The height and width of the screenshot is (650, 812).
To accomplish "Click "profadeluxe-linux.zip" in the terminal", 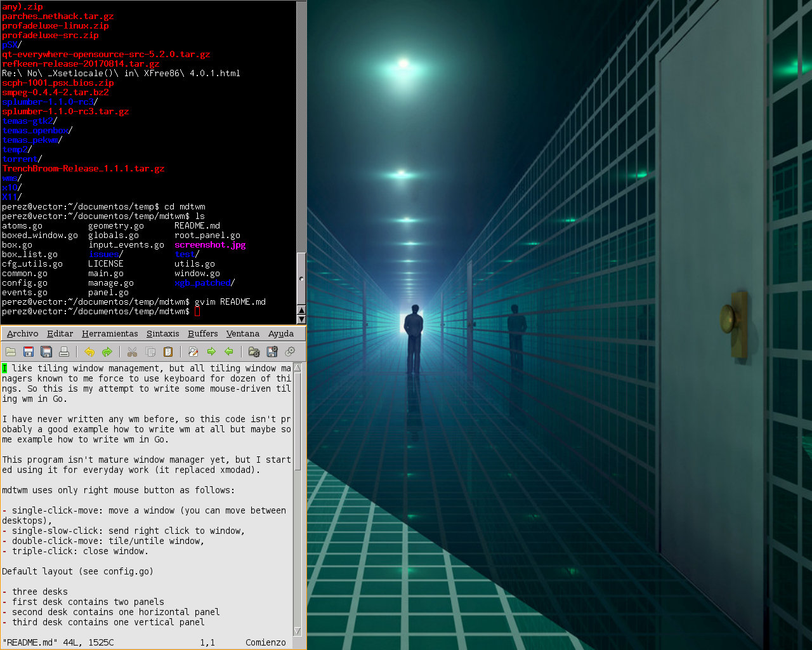I will coord(55,26).
